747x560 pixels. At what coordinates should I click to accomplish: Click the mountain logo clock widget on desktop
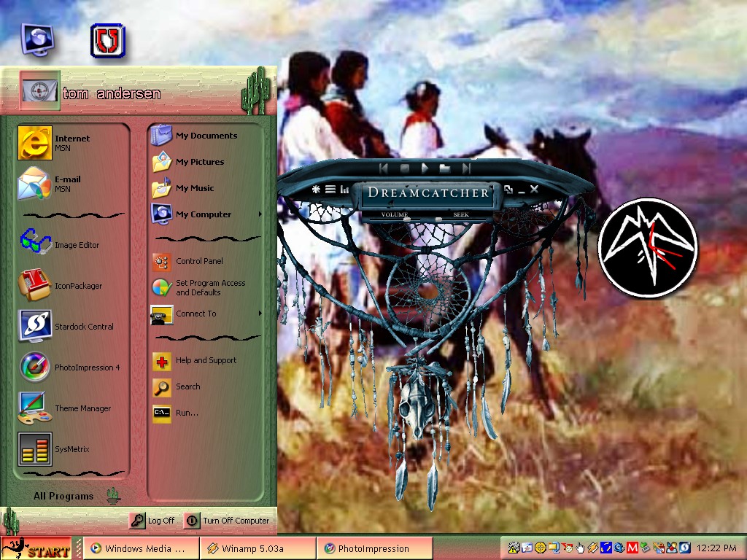[x=648, y=248]
